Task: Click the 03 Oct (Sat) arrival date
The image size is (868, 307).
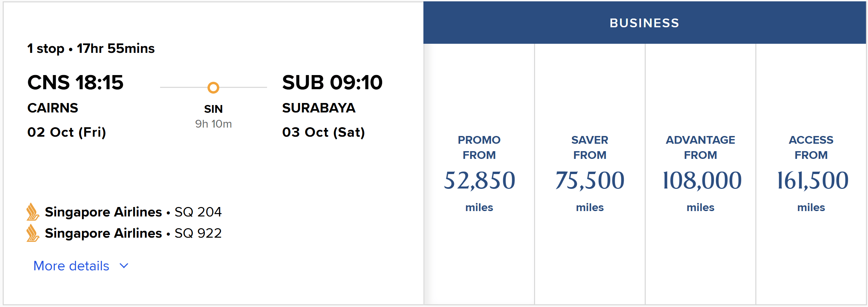Action: tap(324, 132)
